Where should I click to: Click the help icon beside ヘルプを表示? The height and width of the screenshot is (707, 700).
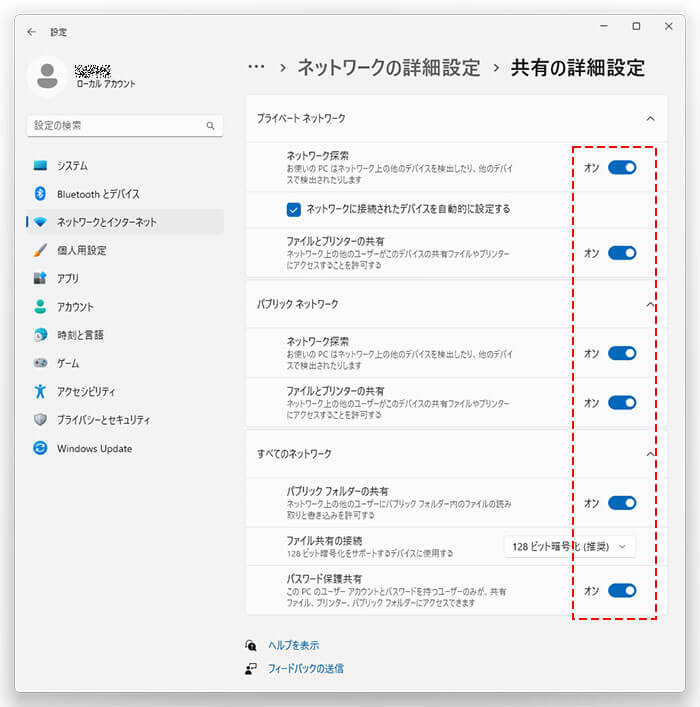[x=251, y=645]
